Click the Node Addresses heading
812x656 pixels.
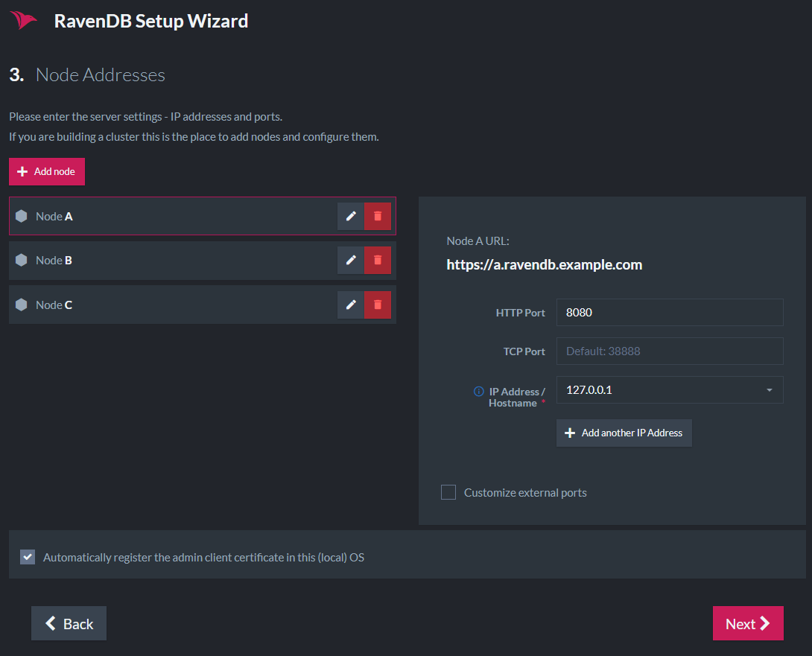101,75
